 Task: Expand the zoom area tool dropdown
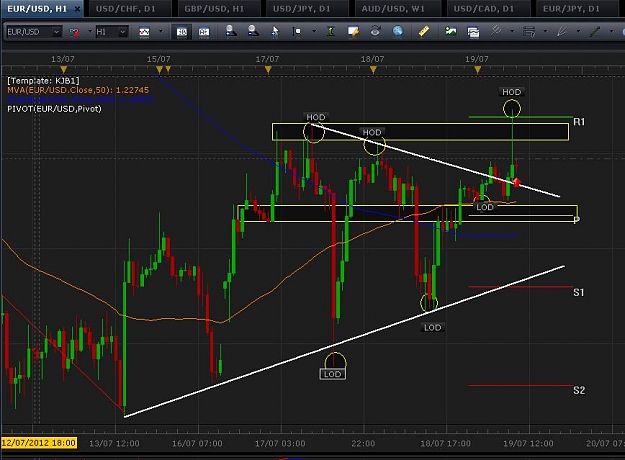coord(314,32)
